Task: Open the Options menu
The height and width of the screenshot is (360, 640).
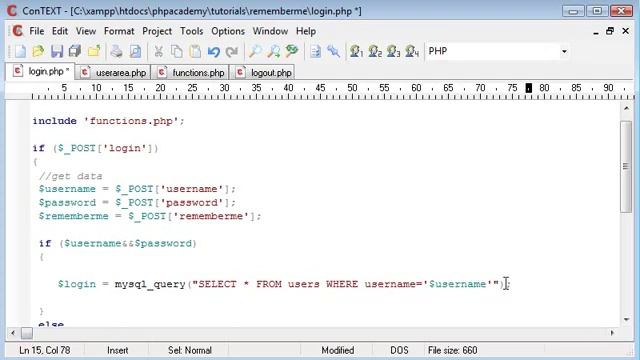Action: point(228,31)
